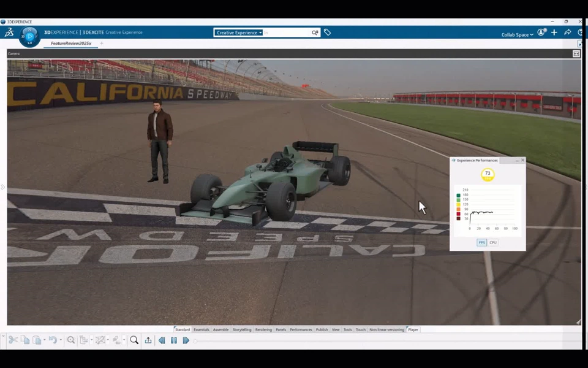
Task: Open the Undo history dropdown arrow
Action: (61, 340)
